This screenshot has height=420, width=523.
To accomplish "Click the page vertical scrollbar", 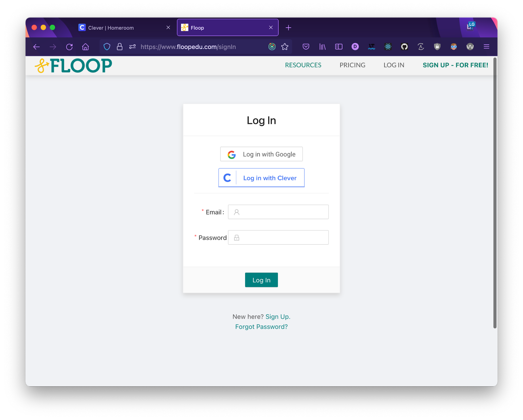I will (x=495, y=193).
